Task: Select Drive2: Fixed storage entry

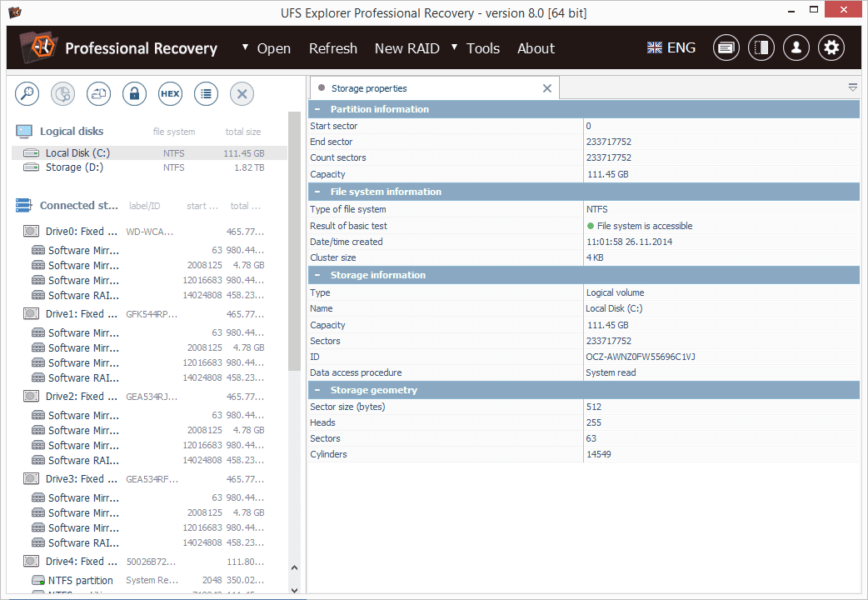Action: click(x=149, y=396)
